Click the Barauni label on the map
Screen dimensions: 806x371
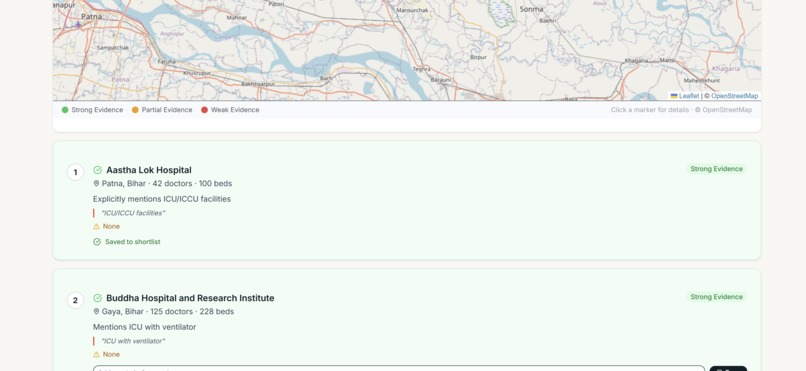[441, 80]
